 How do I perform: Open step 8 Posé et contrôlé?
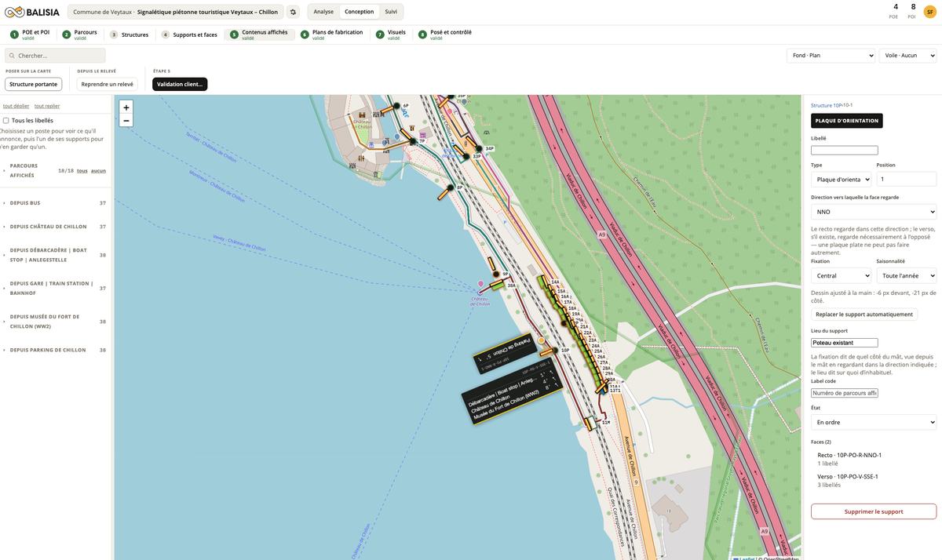point(445,35)
